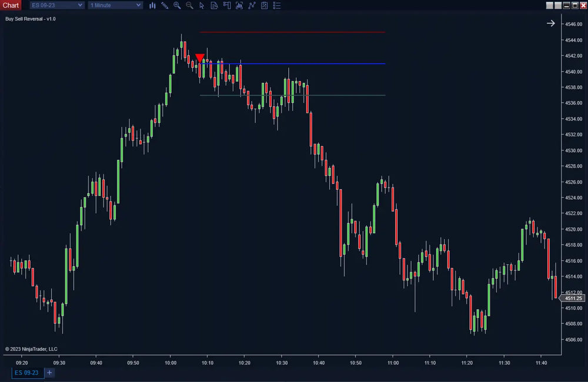Activate the zoom out tool
Screen dimensions: 588x382
(x=189, y=5)
